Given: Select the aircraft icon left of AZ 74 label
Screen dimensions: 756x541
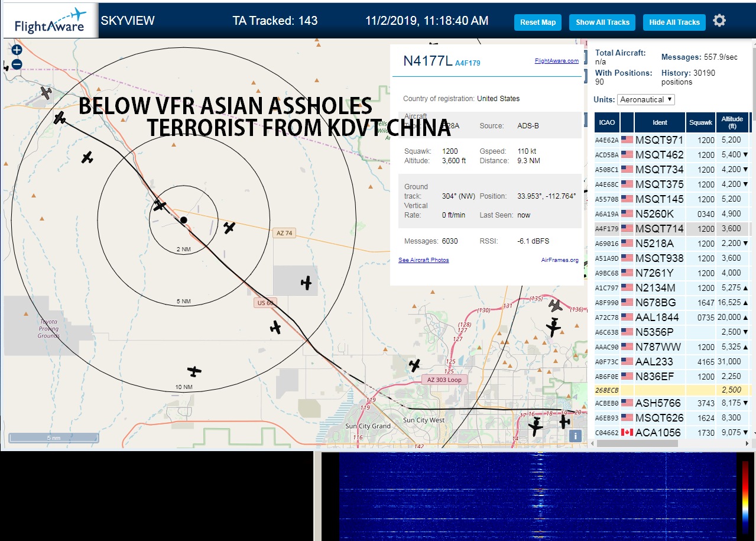Looking at the screenshot, I should pos(229,228).
